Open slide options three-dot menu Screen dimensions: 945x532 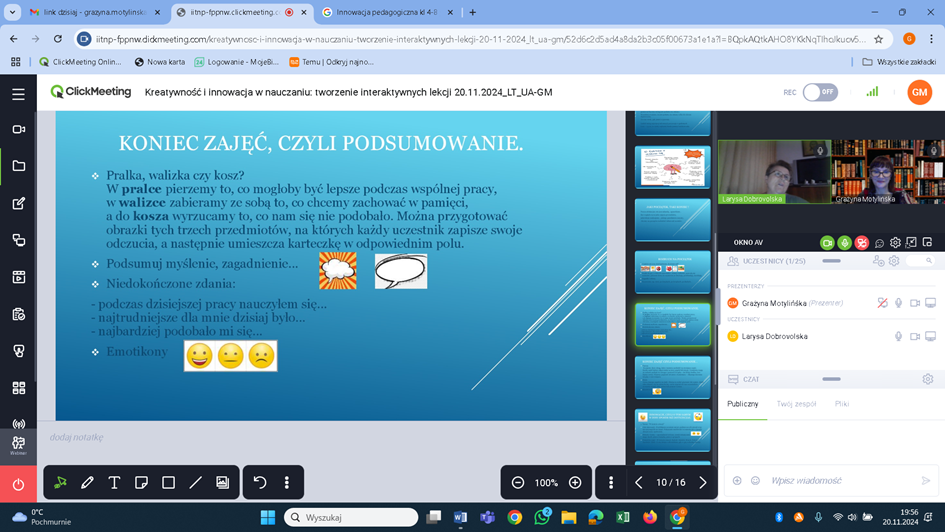pyautogui.click(x=611, y=483)
